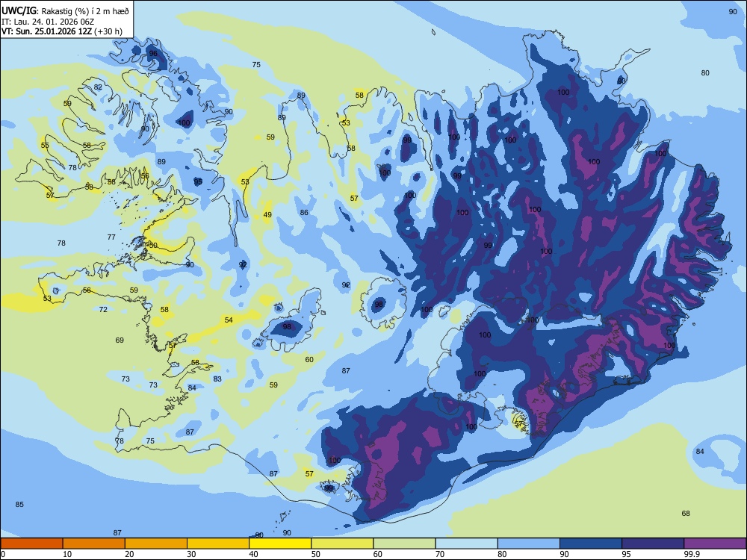This screenshot has height=560, width=747.
Task: Click the legend tick label '10'
Action: [67, 554]
